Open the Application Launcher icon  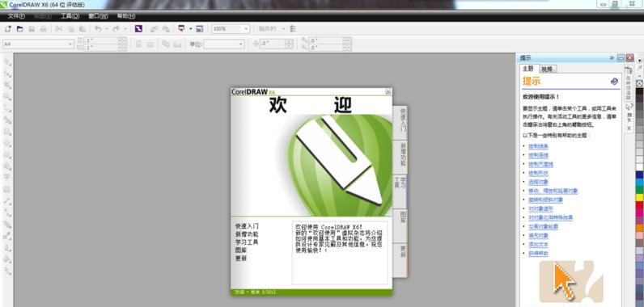[x=181, y=29]
